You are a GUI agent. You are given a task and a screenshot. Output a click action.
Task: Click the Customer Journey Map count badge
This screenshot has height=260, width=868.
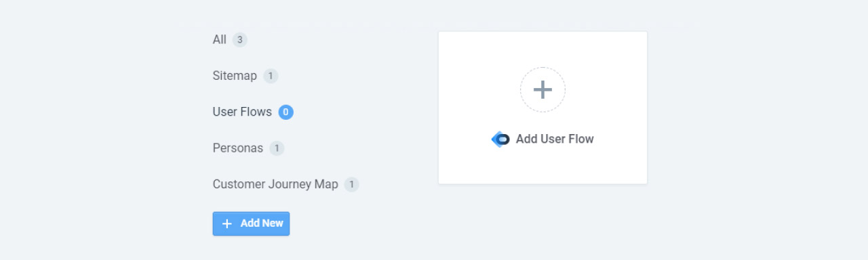[351, 184]
